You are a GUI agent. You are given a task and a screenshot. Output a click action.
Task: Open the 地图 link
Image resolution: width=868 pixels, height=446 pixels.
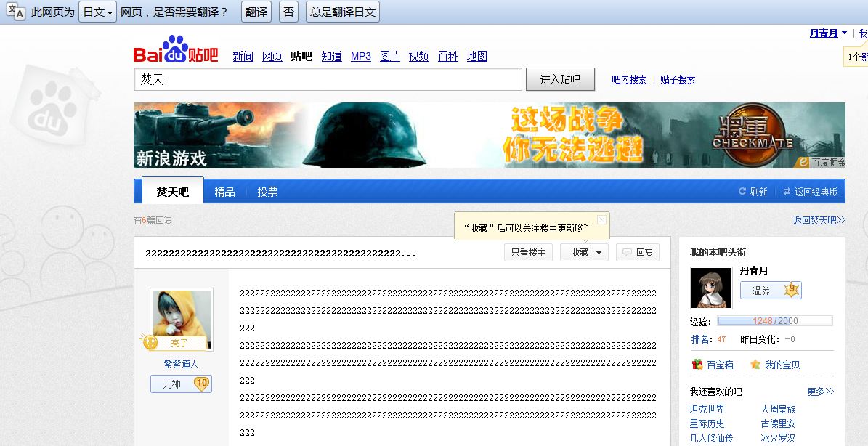476,56
